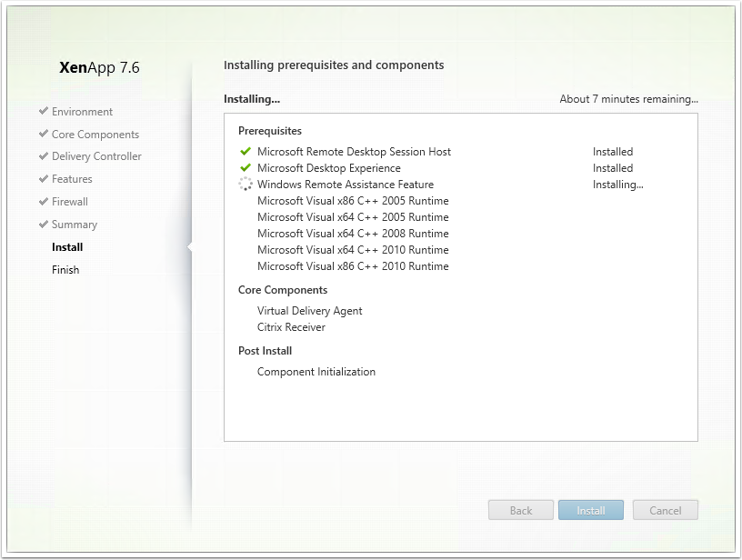Select the Install step in the sidebar

click(x=67, y=247)
